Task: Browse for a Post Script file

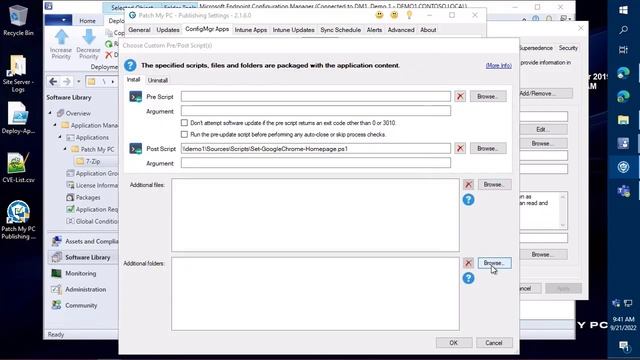Action: click(x=488, y=148)
